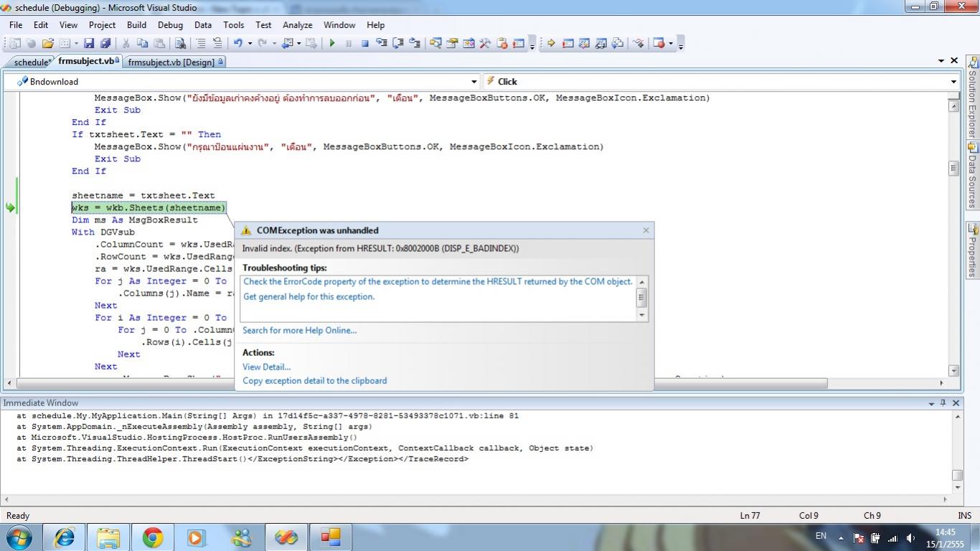Open the Data Sources side tab
The width and height of the screenshot is (980, 551).
(x=973, y=176)
